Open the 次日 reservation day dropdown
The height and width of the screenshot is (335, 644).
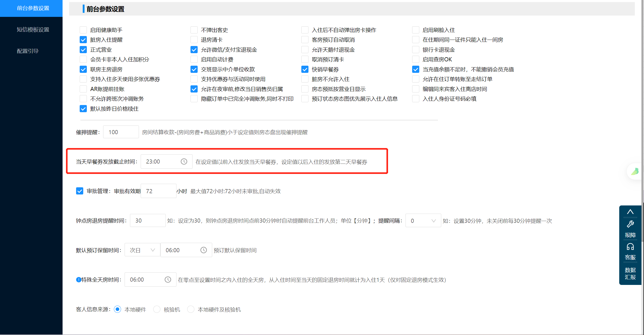pos(142,250)
